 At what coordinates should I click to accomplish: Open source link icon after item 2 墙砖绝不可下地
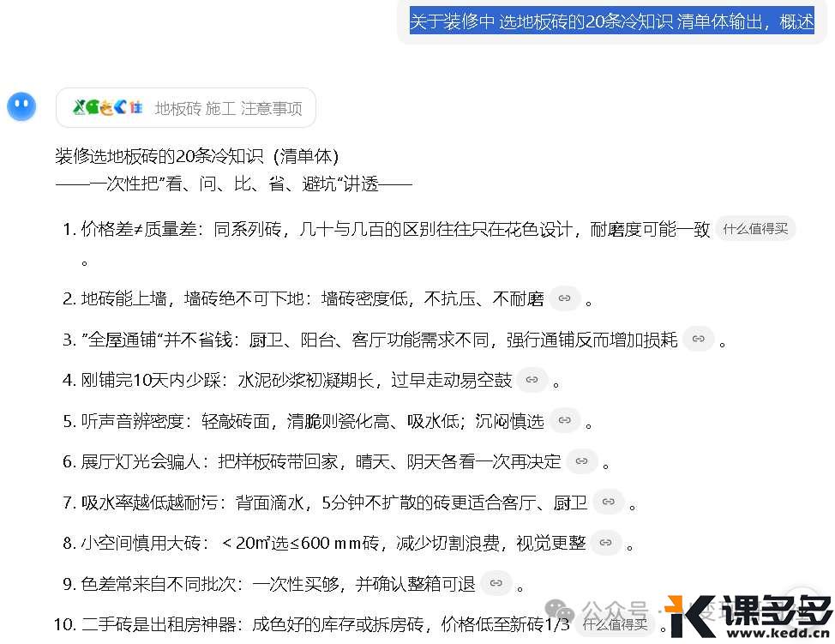click(564, 298)
